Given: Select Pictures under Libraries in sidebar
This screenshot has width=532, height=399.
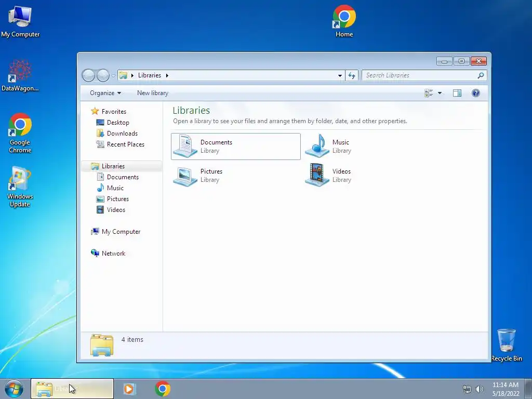Looking at the screenshot, I should coord(118,199).
